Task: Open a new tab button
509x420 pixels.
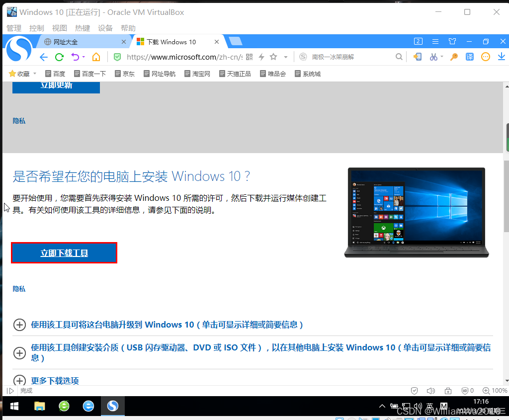Action: click(x=235, y=41)
